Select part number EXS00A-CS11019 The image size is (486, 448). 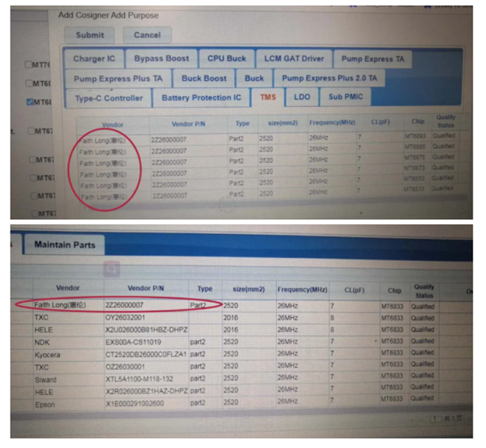[x=133, y=342]
